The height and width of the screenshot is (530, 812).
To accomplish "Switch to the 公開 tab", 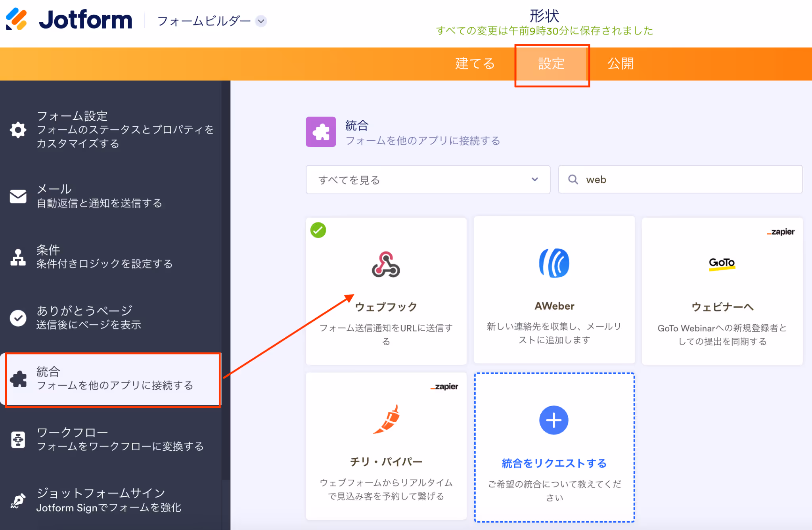I will coord(620,64).
